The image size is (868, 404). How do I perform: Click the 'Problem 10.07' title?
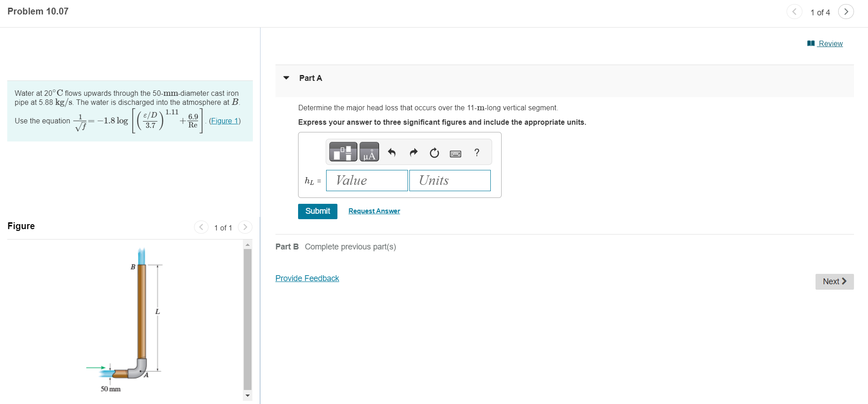(38, 11)
